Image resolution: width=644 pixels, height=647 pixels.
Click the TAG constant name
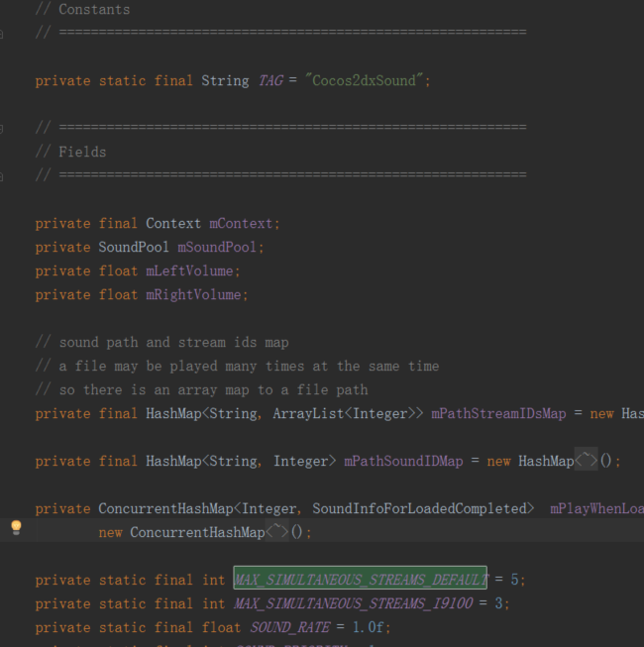(269, 80)
